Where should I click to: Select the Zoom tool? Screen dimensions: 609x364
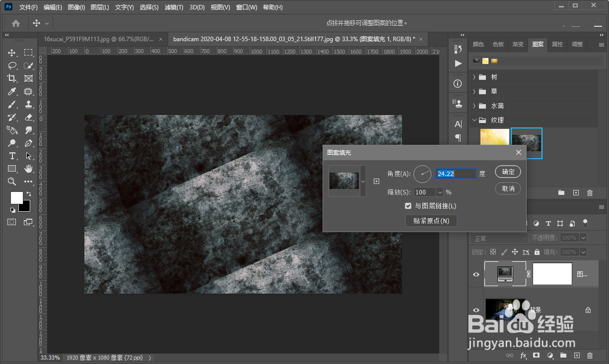[x=12, y=182]
